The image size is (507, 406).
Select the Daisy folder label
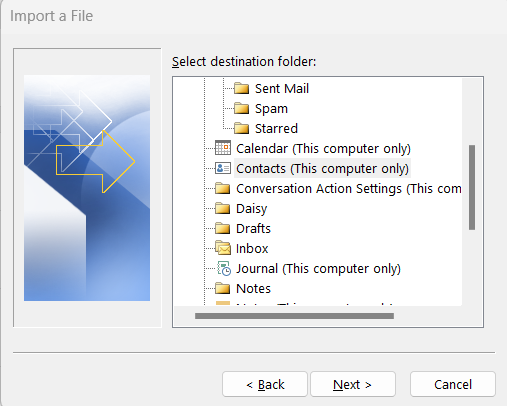(252, 209)
